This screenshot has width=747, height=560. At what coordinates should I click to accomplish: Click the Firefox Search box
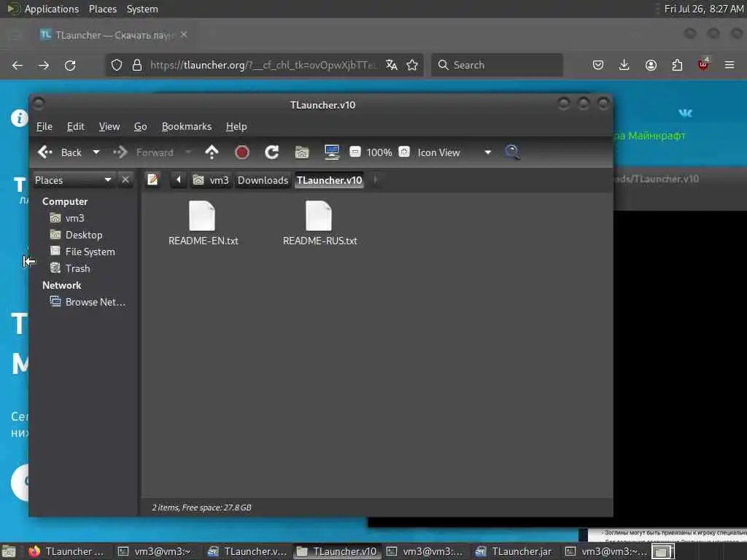(x=497, y=65)
